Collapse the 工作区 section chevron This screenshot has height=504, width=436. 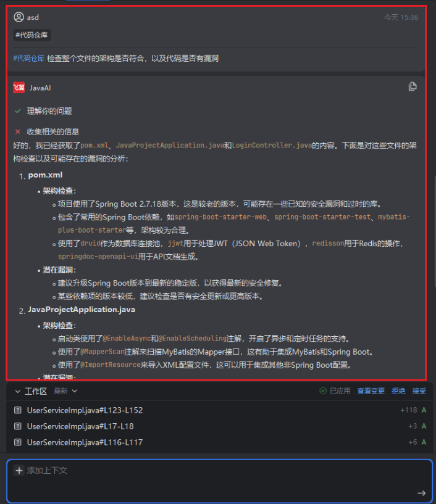click(18, 391)
